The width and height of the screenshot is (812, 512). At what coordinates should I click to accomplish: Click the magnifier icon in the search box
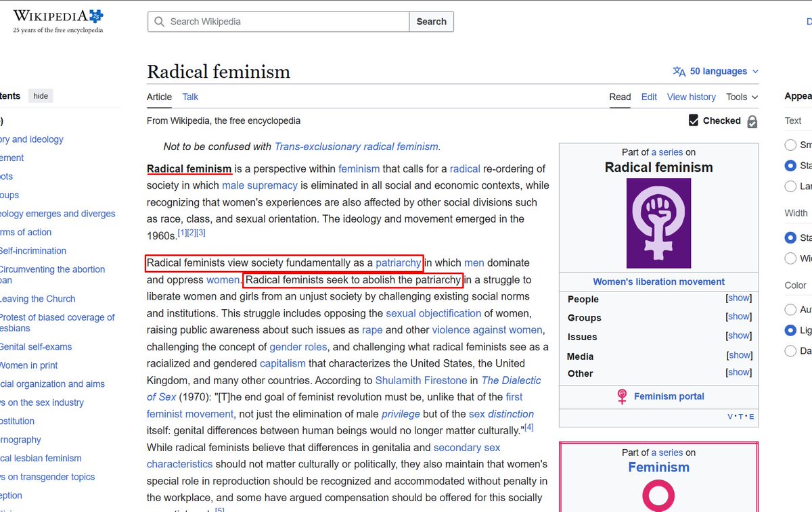pos(160,22)
